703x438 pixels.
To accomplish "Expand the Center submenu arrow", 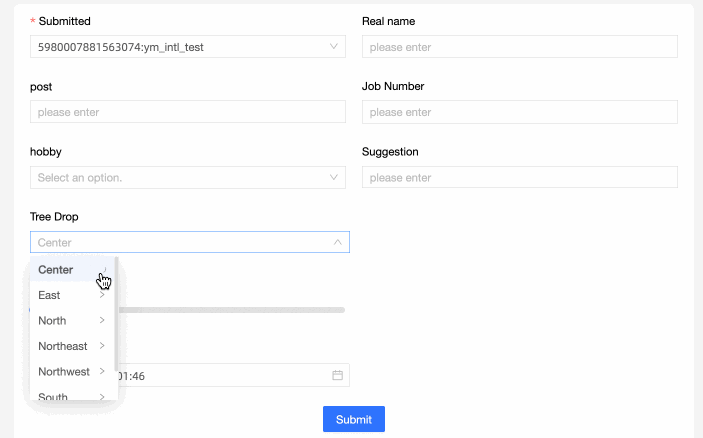I will 102,270.
